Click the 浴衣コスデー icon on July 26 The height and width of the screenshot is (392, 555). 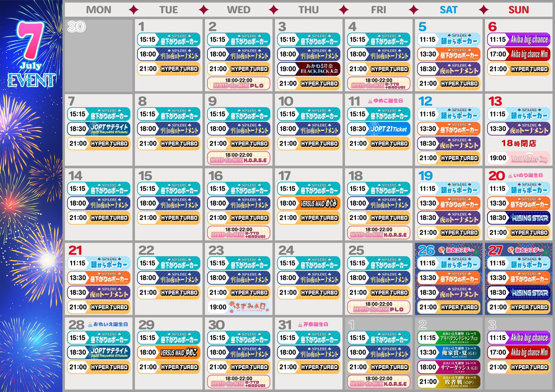tap(441, 250)
